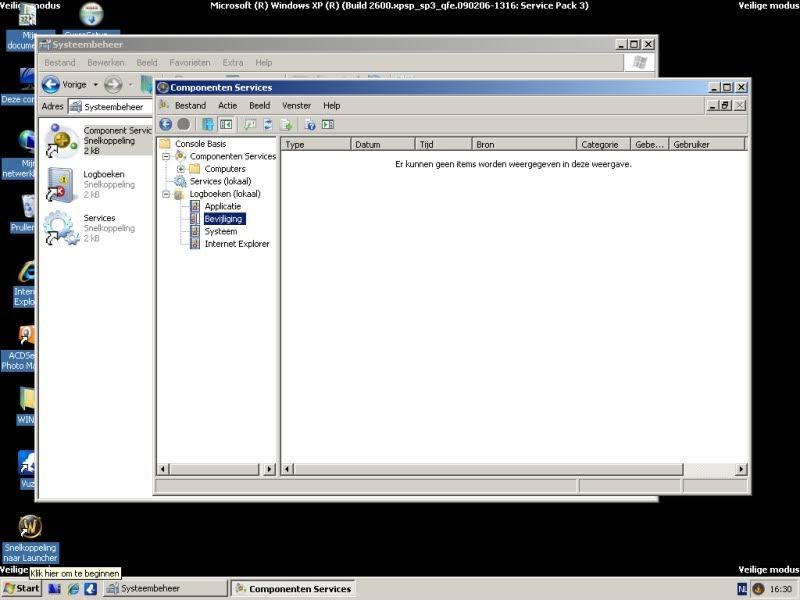The height and width of the screenshot is (600, 800).
Task: Sort by the Categorie column header
Action: [x=604, y=144]
